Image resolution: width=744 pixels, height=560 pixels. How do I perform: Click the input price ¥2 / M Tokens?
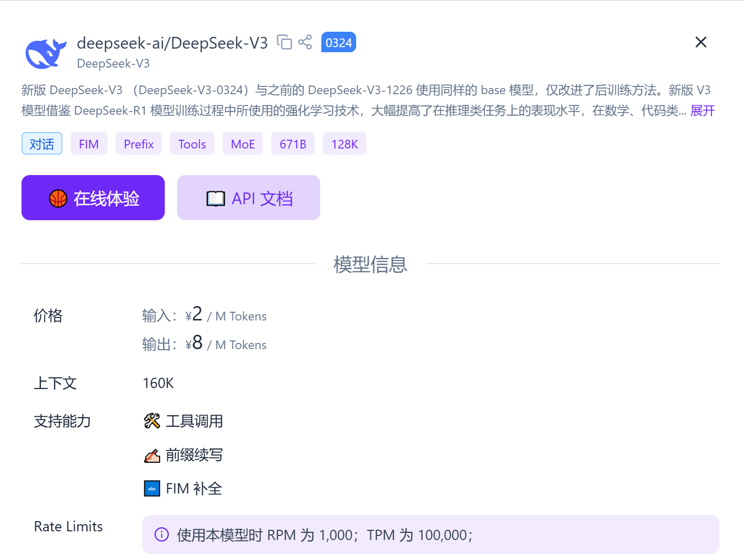(226, 314)
